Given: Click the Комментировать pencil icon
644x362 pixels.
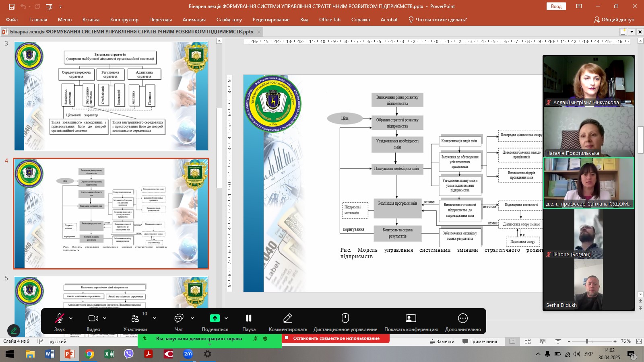Looking at the screenshot, I should (288, 319).
